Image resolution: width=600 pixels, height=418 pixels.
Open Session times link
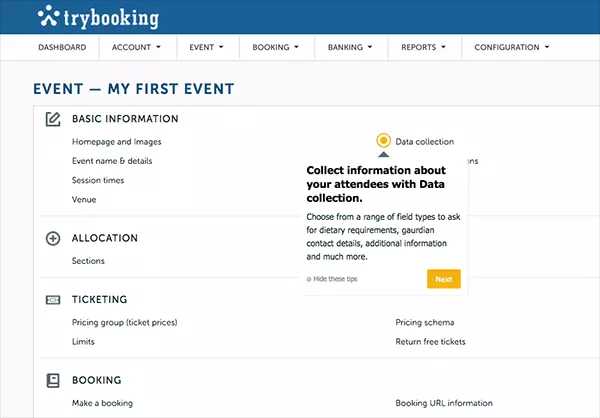click(98, 180)
